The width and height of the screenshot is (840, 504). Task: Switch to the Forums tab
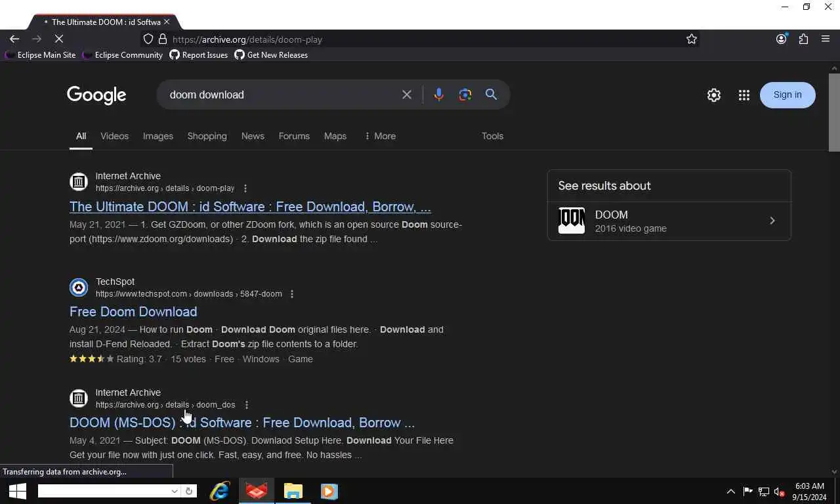coord(294,136)
